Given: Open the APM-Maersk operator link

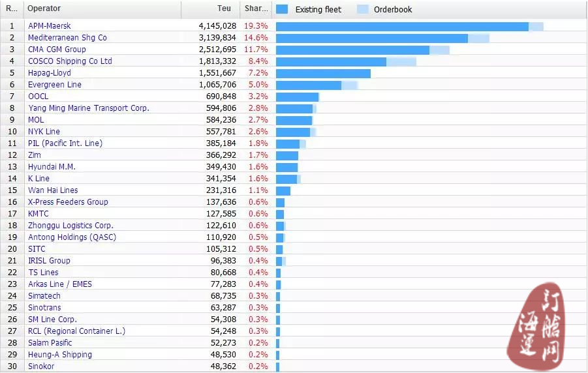Looking at the screenshot, I should point(50,26).
